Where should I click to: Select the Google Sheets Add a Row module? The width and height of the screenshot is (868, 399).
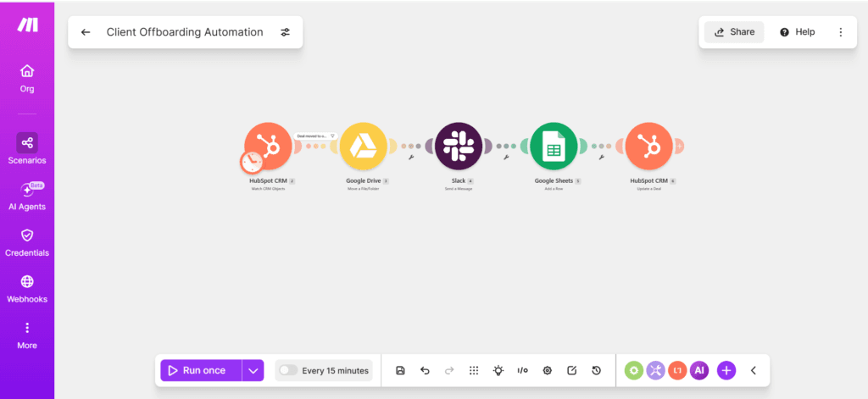(x=554, y=146)
